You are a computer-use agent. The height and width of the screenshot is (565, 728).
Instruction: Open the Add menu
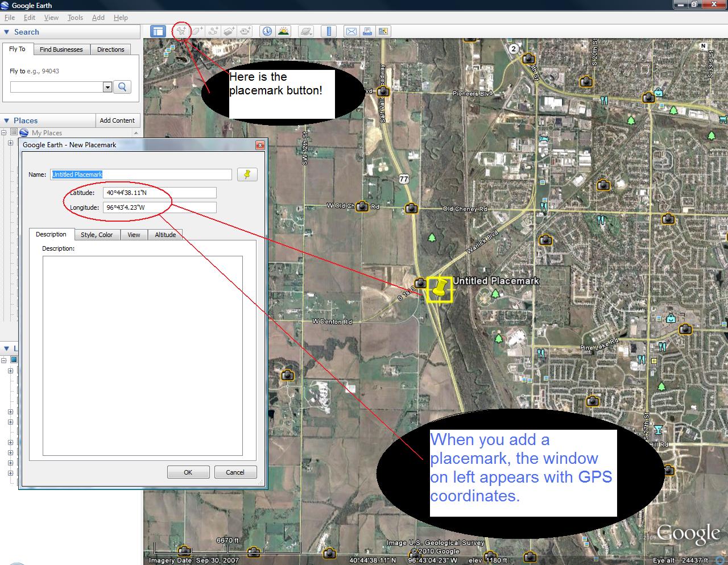pyautogui.click(x=98, y=18)
